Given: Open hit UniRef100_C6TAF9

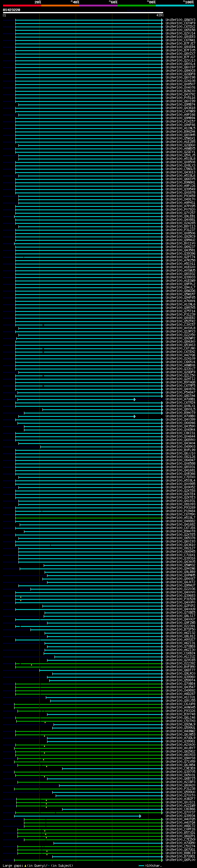Looking at the screenshot, I should point(180,23).
